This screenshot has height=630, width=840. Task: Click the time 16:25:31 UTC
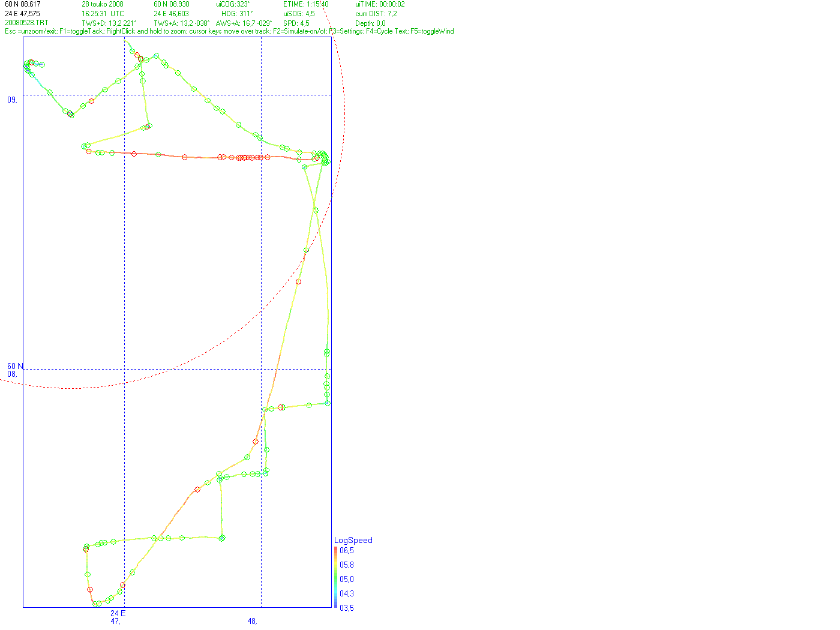click(x=103, y=14)
